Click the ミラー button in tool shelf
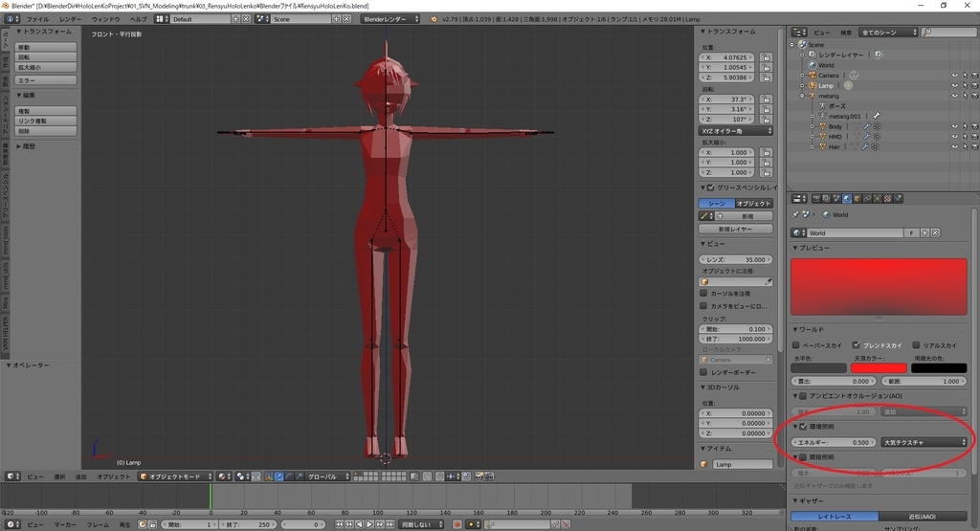 46,81
